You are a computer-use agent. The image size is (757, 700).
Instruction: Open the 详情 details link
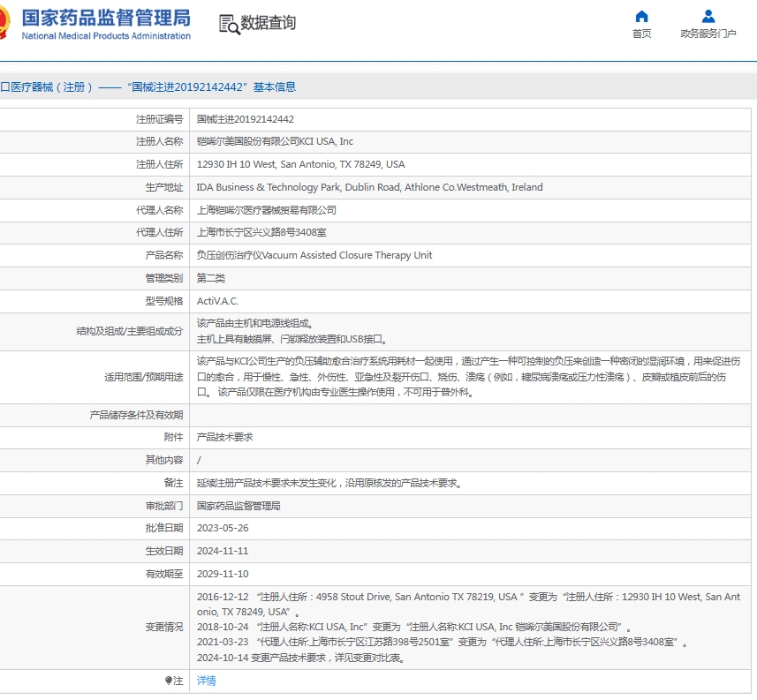206,681
